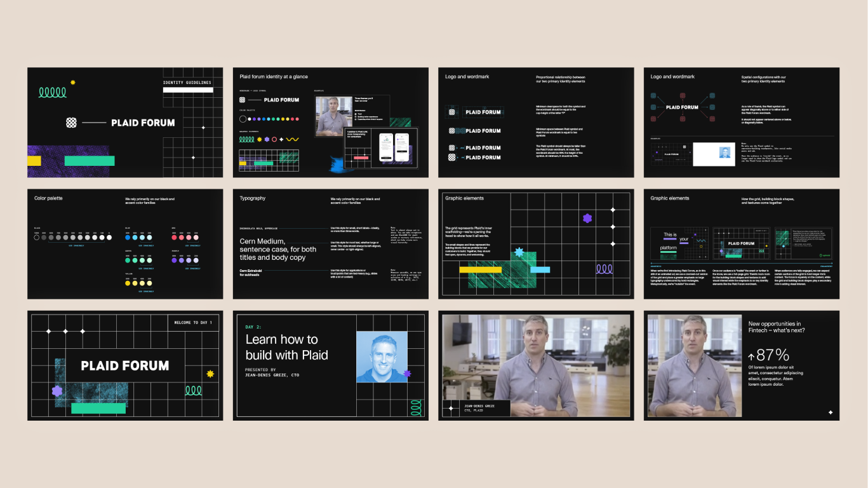This screenshot has height=488, width=868.
Task: Click the 'Learn how to build with Plaid' heading
Action: (x=287, y=347)
